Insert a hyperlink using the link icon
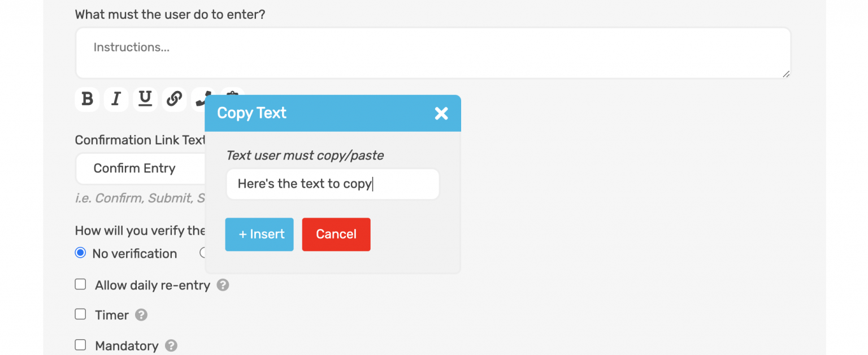868x355 pixels. point(174,99)
